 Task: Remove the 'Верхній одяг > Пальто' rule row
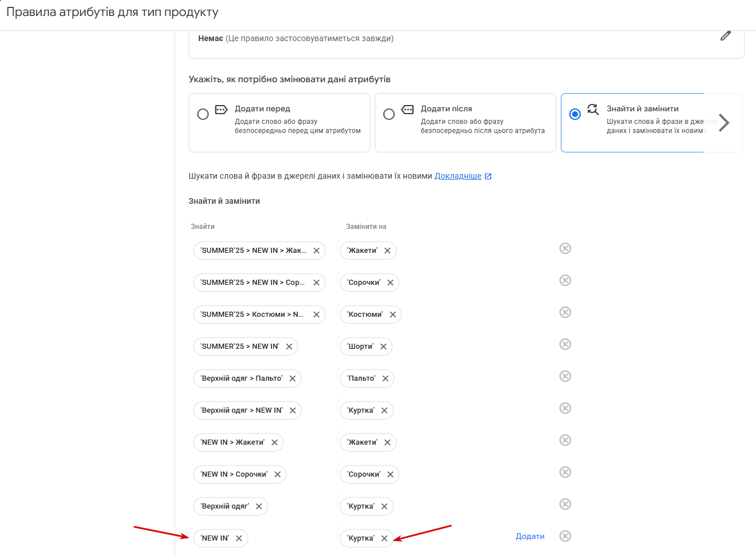(565, 376)
